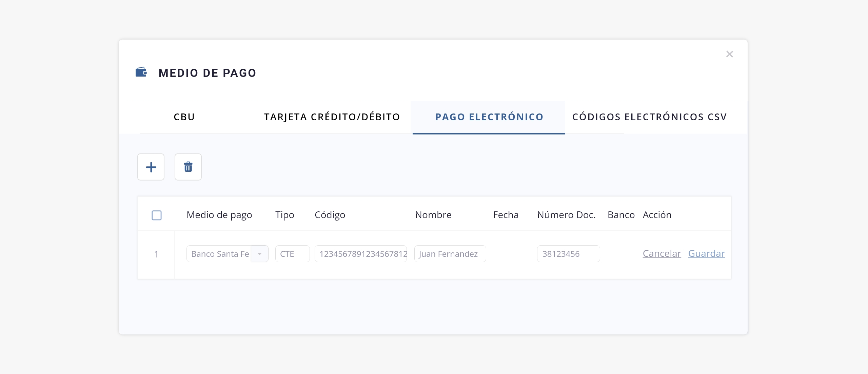Click the Guardar link to save
The width and height of the screenshot is (868, 374).
706,253
